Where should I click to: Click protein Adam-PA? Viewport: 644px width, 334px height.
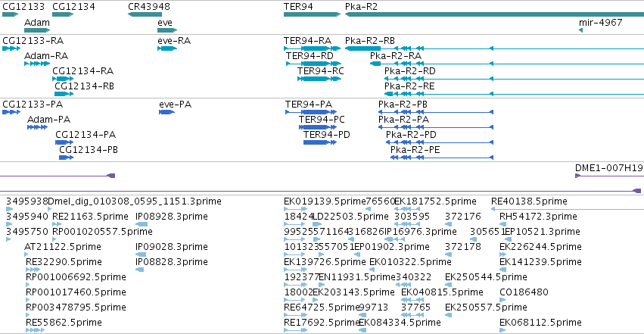[x=49, y=120]
